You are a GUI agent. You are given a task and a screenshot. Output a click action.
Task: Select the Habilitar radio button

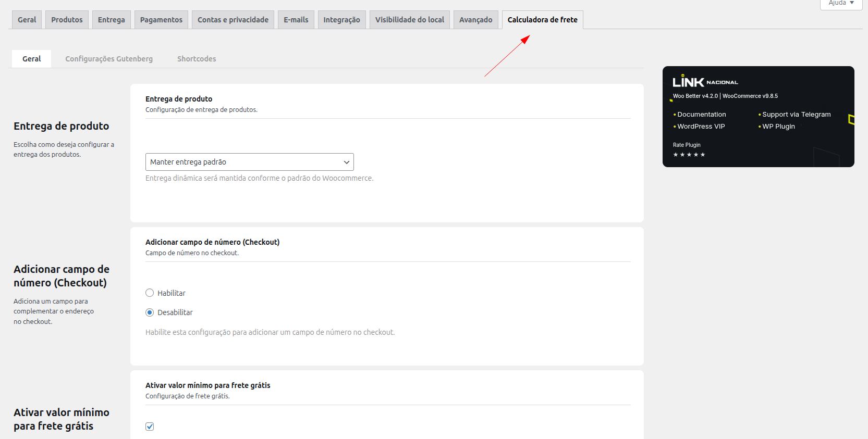(x=150, y=293)
